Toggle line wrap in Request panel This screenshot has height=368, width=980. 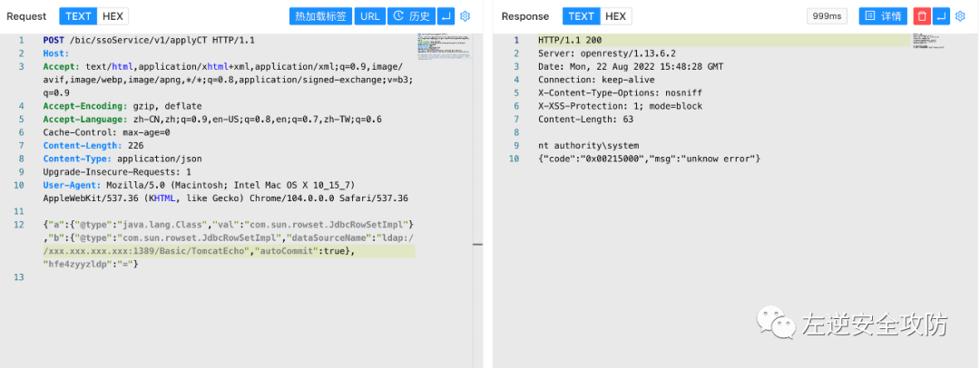pos(446,16)
